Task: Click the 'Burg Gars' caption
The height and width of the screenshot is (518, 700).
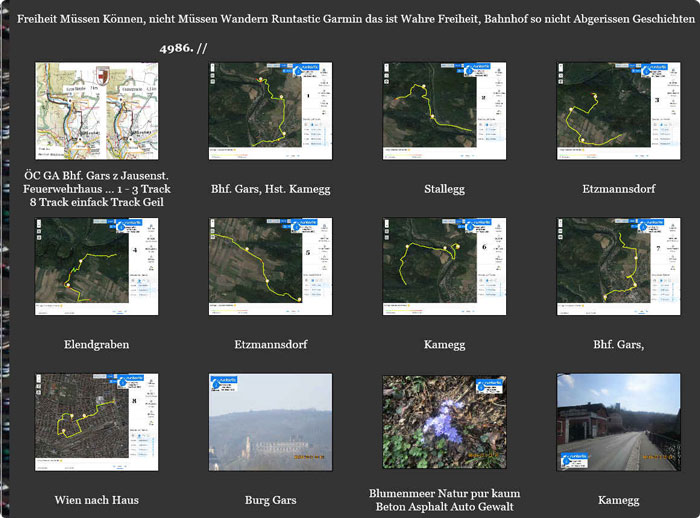Action: [x=271, y=500]
